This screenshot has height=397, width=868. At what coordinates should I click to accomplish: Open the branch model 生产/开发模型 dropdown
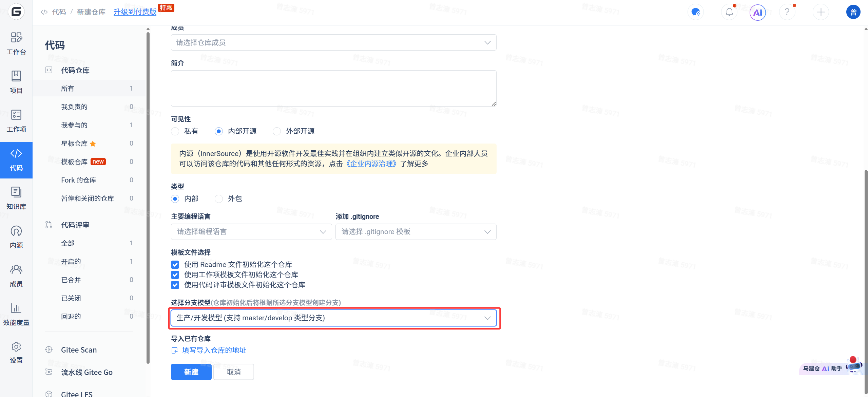pyautogui.click(x=333, y=318)
